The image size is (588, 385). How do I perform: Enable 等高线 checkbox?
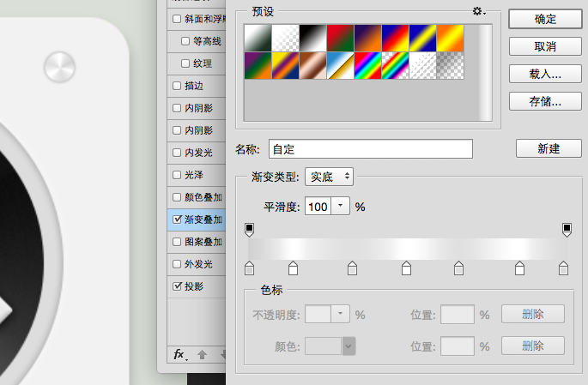185,41
